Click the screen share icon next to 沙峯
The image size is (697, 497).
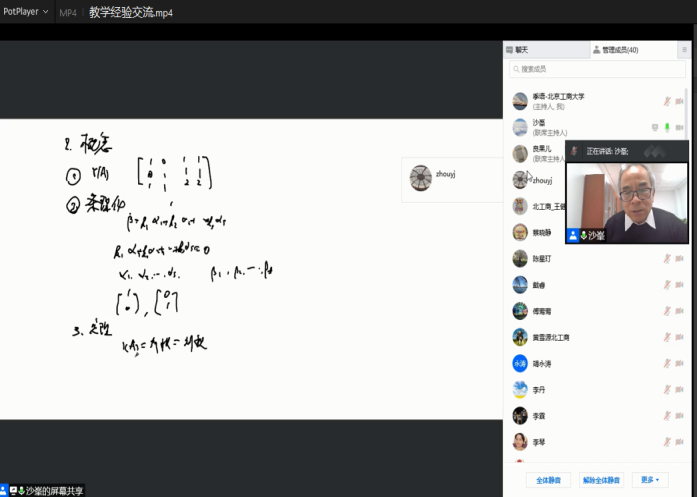click(654, 127)
